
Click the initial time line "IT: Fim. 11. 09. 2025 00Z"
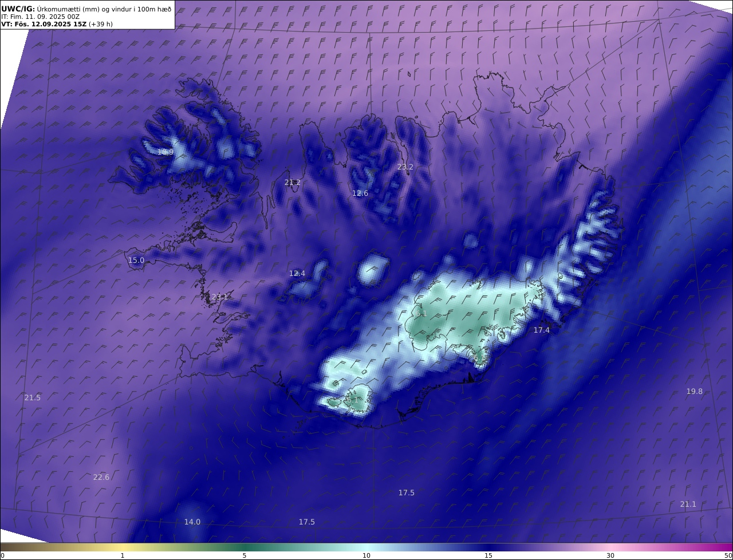click(x=40, y=17)
